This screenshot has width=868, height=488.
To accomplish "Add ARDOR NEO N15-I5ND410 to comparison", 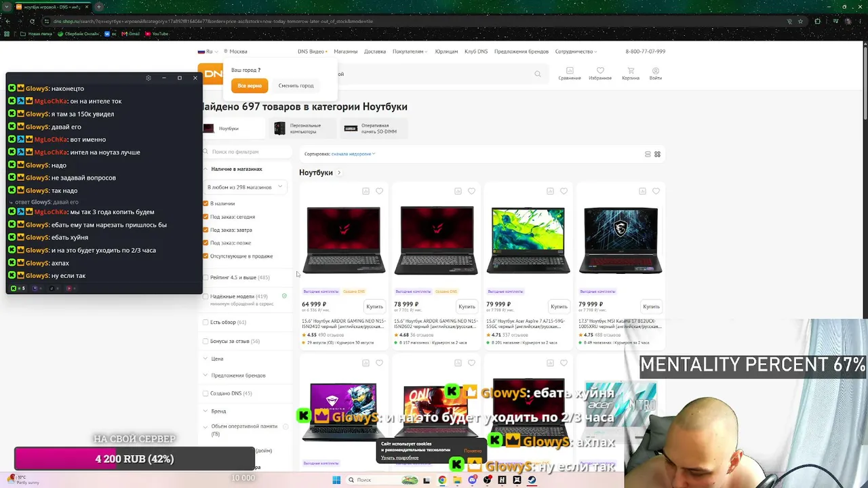I will pos(366,191).
